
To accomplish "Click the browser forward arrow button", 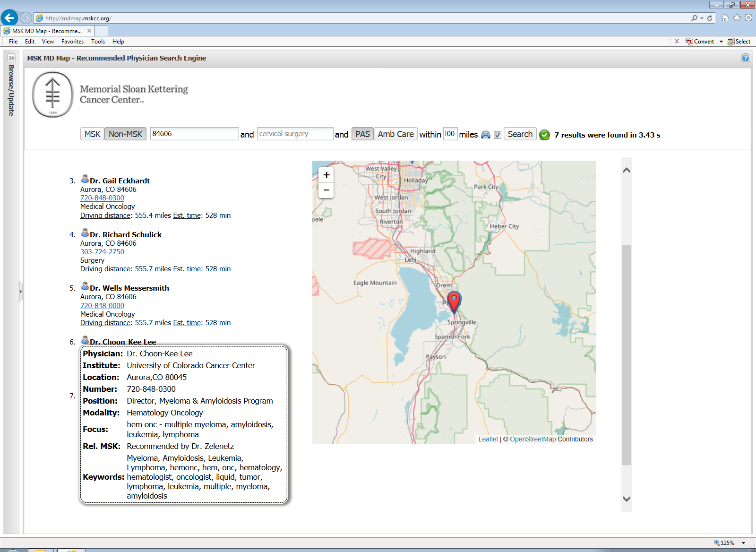I will (x=26, y=18).
